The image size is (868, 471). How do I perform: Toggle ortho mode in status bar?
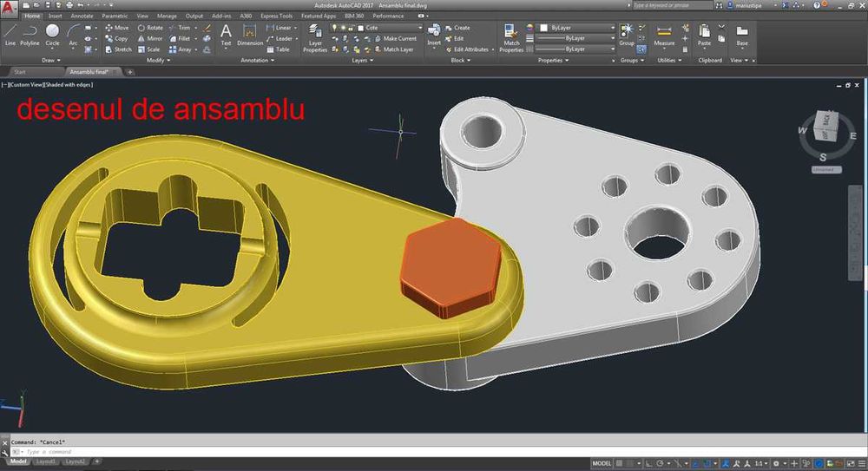(x=648, y=463)
